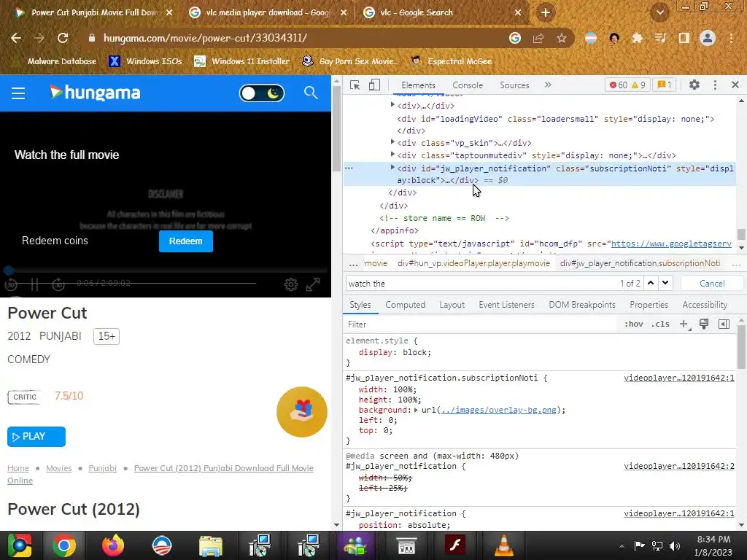Go to previous search result arrow
Image resolution: width=747 pixels, height=560 pixels.
pos(650,283)
